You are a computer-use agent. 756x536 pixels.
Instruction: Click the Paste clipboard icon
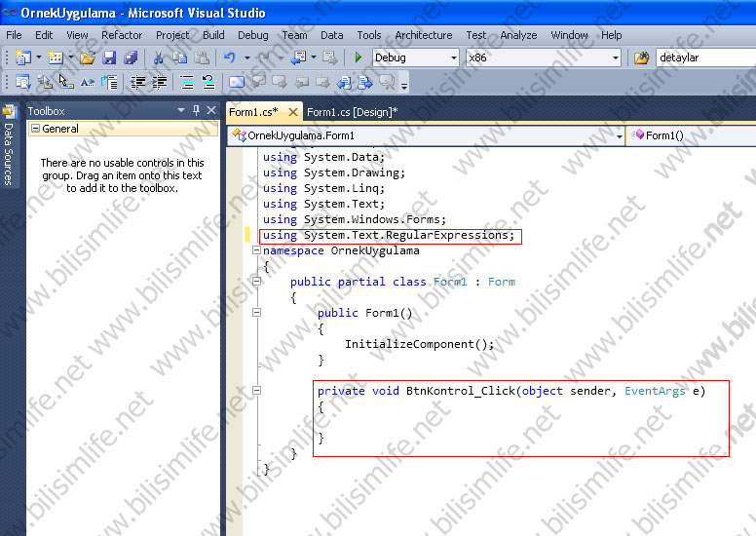(202, 57)
